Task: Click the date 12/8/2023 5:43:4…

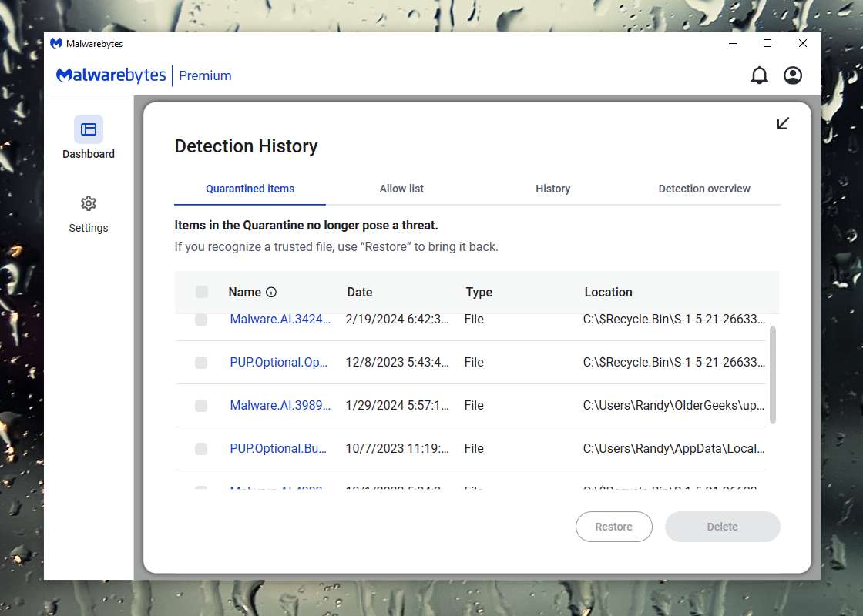Action: point(398,363)
